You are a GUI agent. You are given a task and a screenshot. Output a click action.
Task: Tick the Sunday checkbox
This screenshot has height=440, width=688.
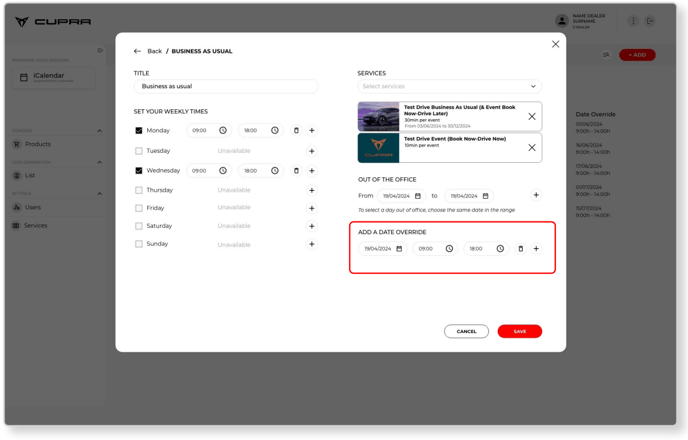pyautogui.click(x=139, y=244)
